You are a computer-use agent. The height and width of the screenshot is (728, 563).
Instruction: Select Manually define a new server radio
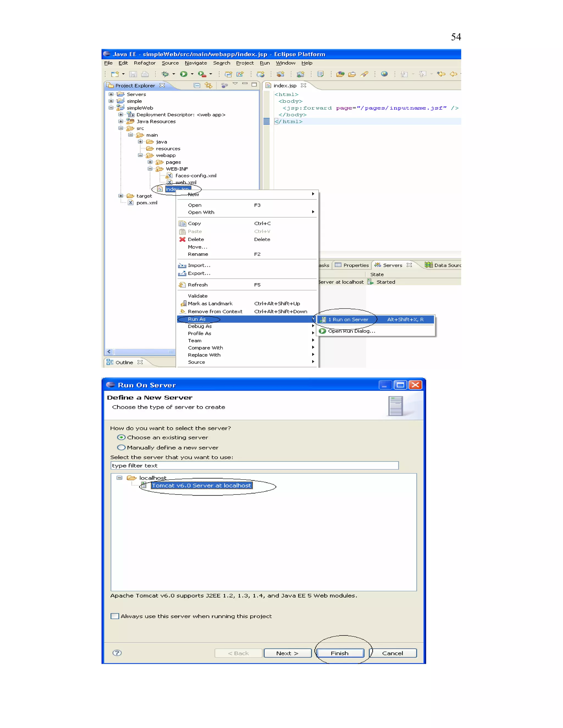click(121, 447)
